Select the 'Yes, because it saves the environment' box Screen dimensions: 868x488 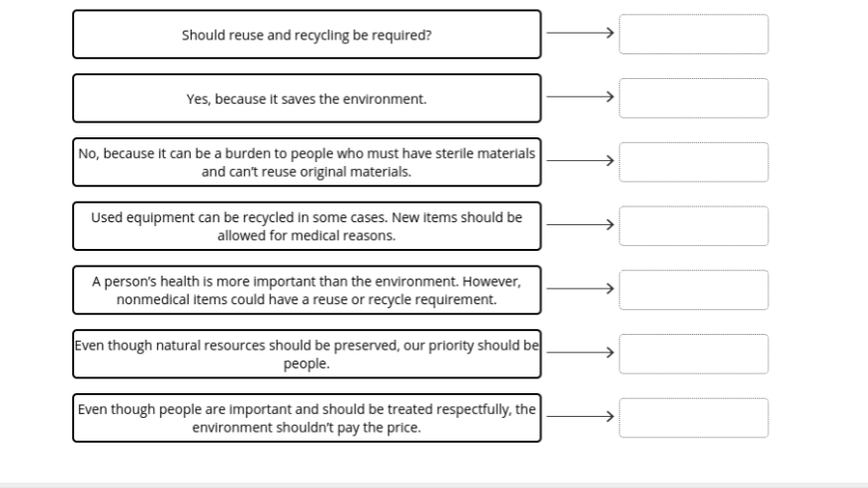coord(306,99)
